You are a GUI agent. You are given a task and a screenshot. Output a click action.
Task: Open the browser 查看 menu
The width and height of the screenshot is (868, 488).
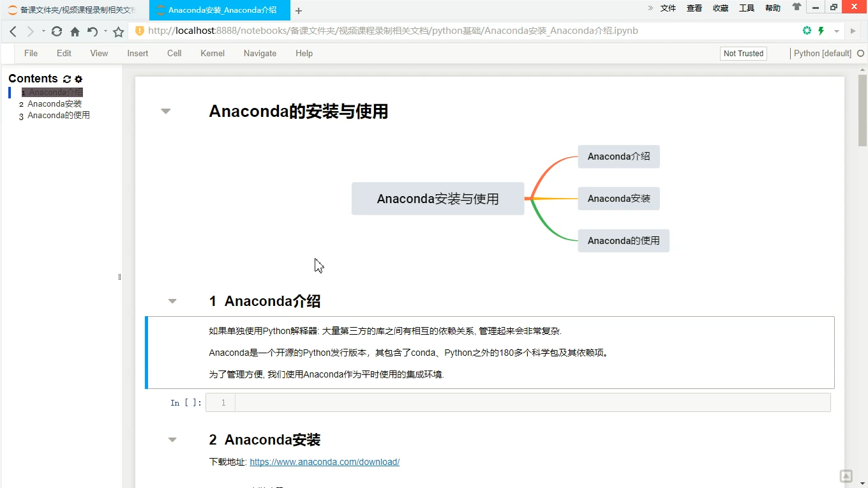point(694,8)
